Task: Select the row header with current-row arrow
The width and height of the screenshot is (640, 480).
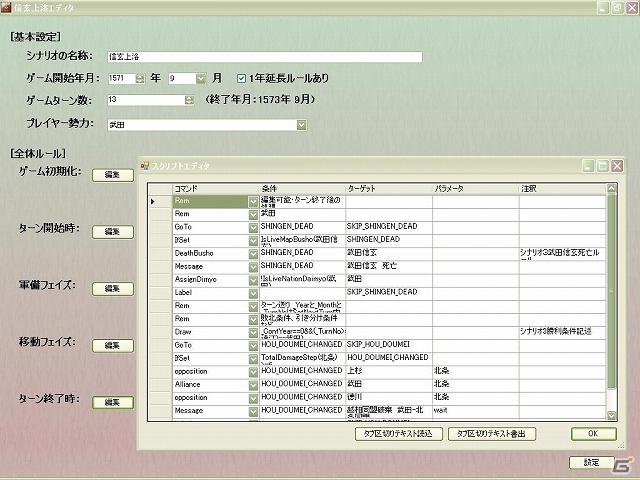Action: tap(160, 201)
